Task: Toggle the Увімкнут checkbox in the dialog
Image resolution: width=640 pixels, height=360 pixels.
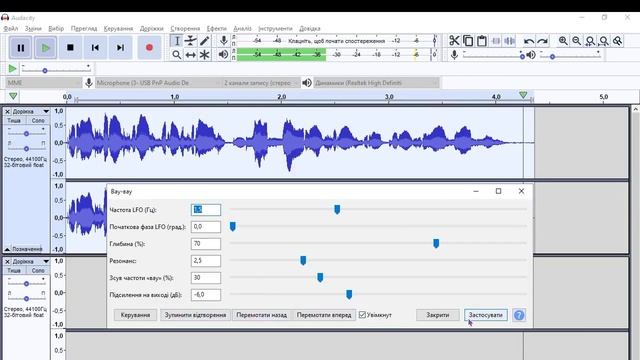Action: tap(362, 315)
